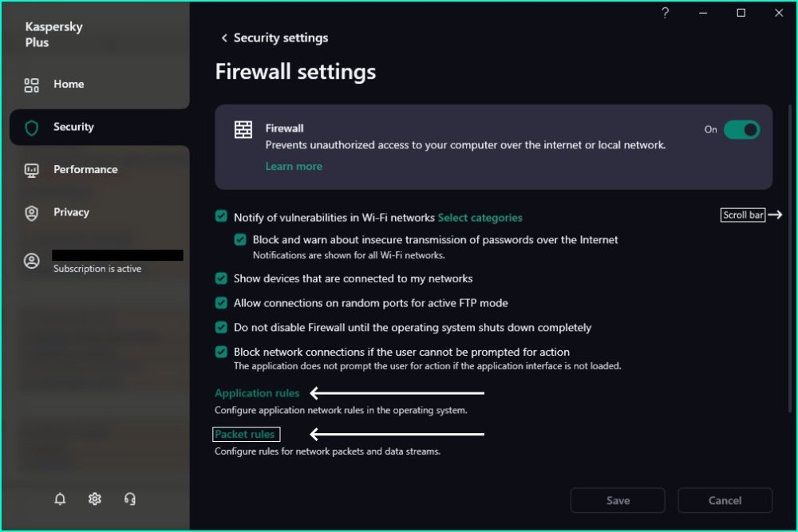Uncheck Show devices connected to my networks
The width and height of the screenshot is (798, 532).
click(x=221, y=278)
